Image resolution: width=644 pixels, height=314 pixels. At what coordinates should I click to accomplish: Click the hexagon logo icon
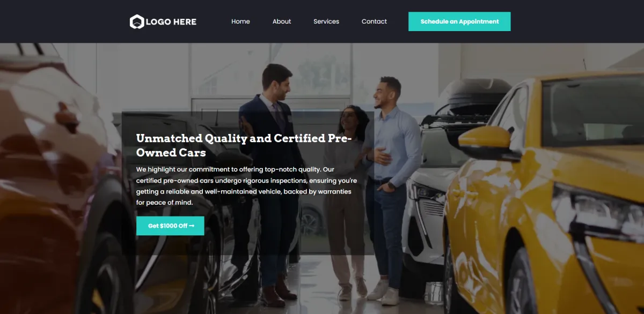[x=137, y=21]
